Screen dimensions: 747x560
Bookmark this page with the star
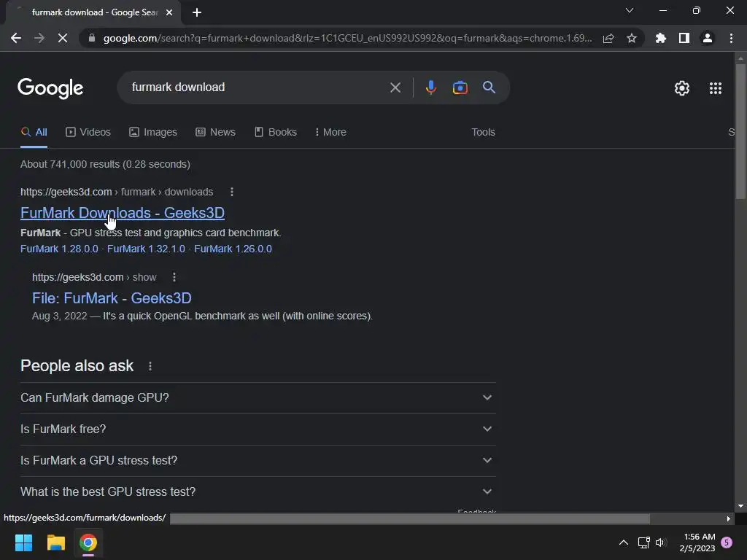[632, 38]
